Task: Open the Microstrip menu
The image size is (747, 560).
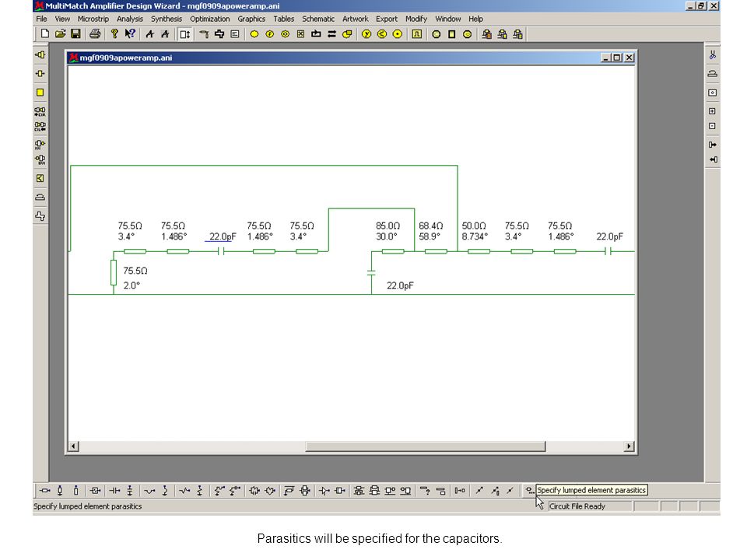Action: tap(93, 19)
